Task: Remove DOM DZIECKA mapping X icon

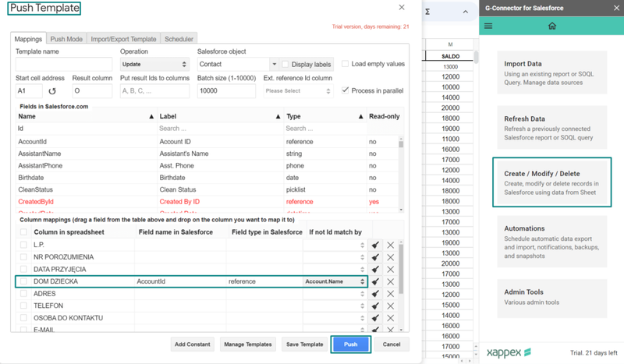Action: [x=391, y=281]
